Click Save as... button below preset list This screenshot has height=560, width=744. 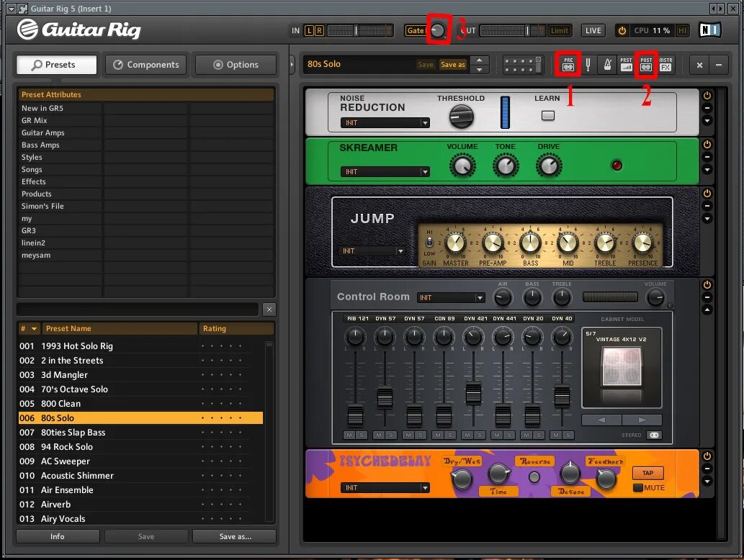pyautogui.click(x=235, y=536)
